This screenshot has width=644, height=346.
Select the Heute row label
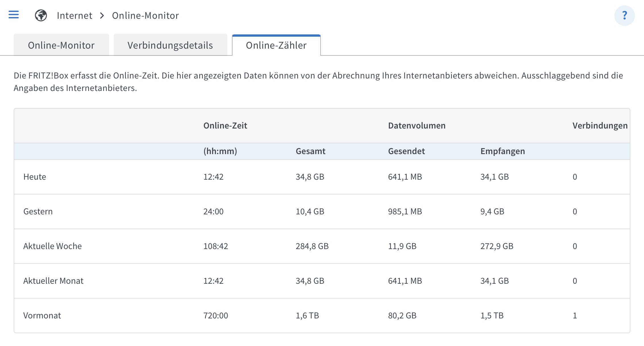(x=35, y=177)
